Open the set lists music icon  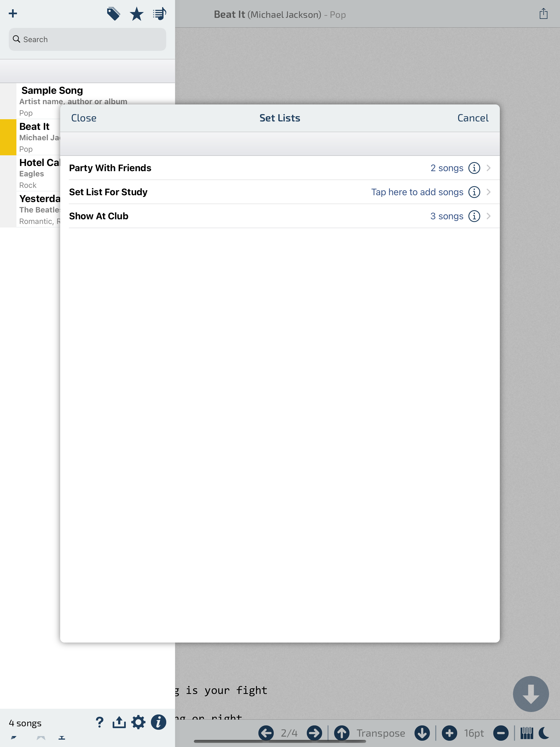pyautogui.click(x=159, y=14)
